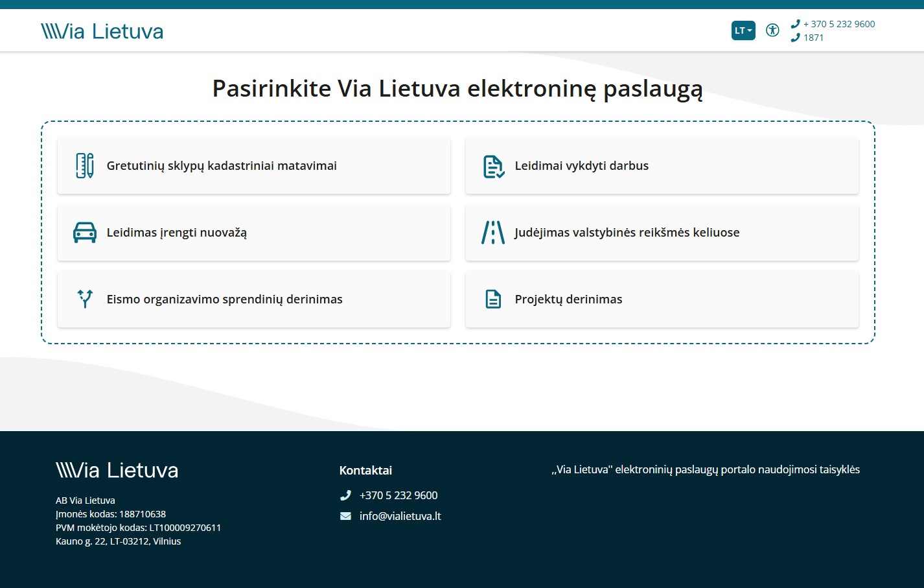This screenshot has height=588, width=924.
Task: Click the phone icon beside 1871
Action: click(795, 38)
